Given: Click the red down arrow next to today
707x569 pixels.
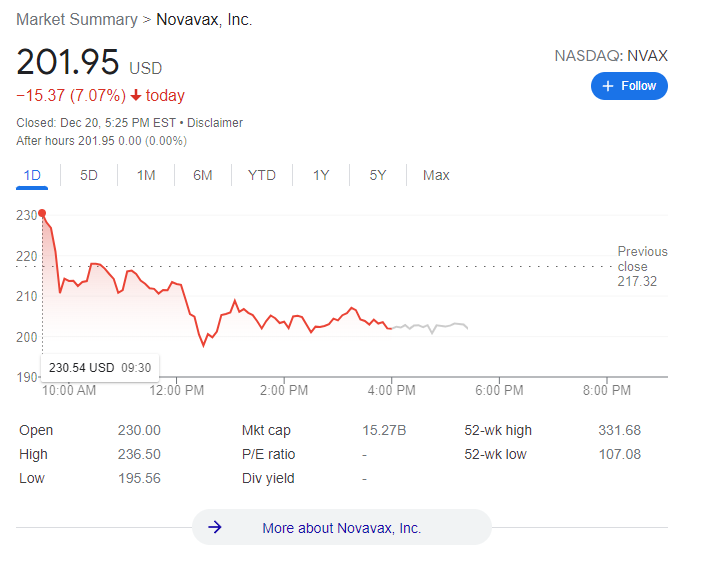Looking at the screenshot, I should [x=137, y=96].
